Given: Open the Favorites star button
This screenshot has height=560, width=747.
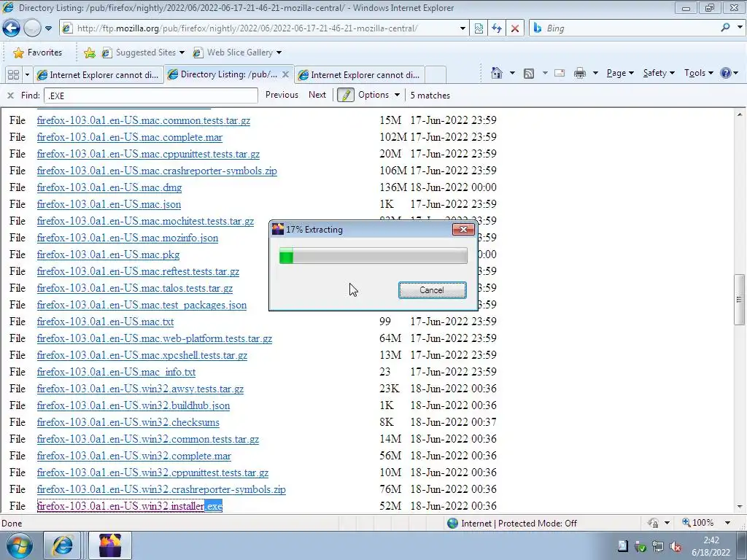Looking at the screenshot, I should pyautogui.click(x=38, y=52).
